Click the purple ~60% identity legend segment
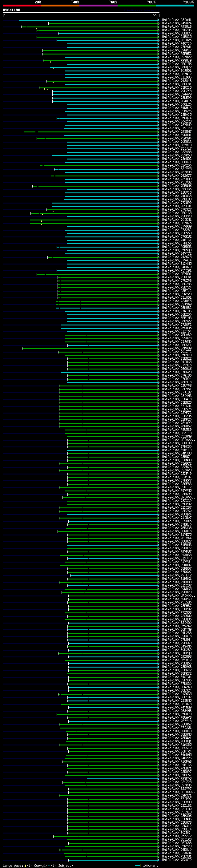197x868 pixels. (98, 6)
